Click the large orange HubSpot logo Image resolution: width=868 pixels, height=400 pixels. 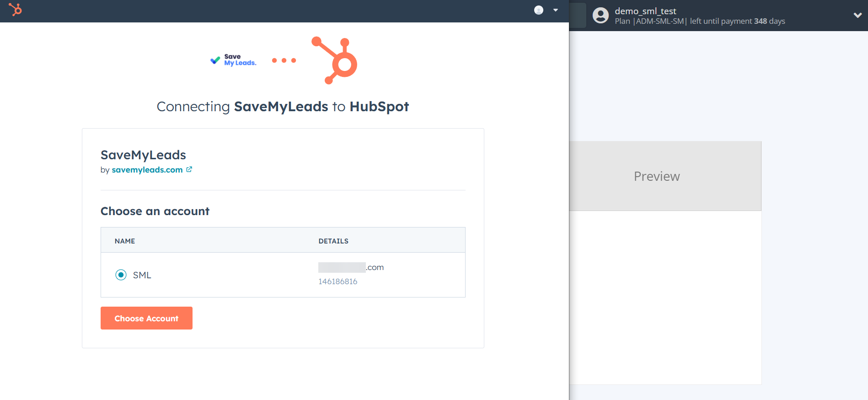tap(336, 60)
